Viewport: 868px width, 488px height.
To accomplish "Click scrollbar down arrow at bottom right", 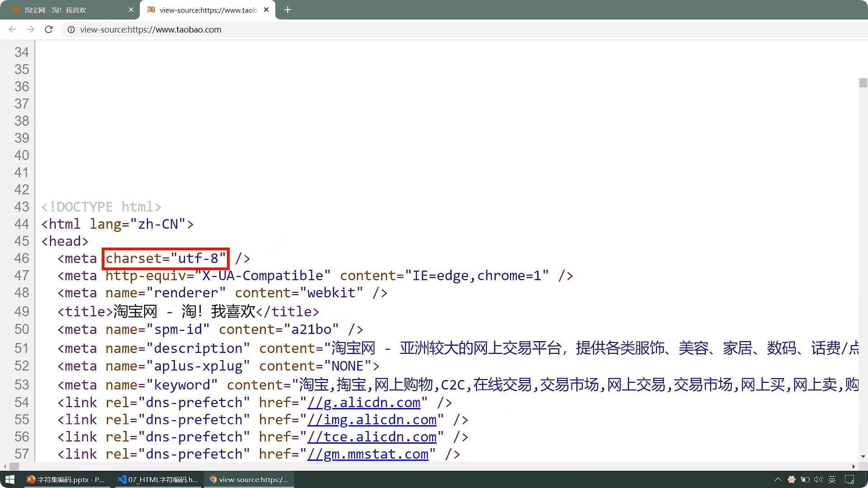I will click(x=863, y=456).
